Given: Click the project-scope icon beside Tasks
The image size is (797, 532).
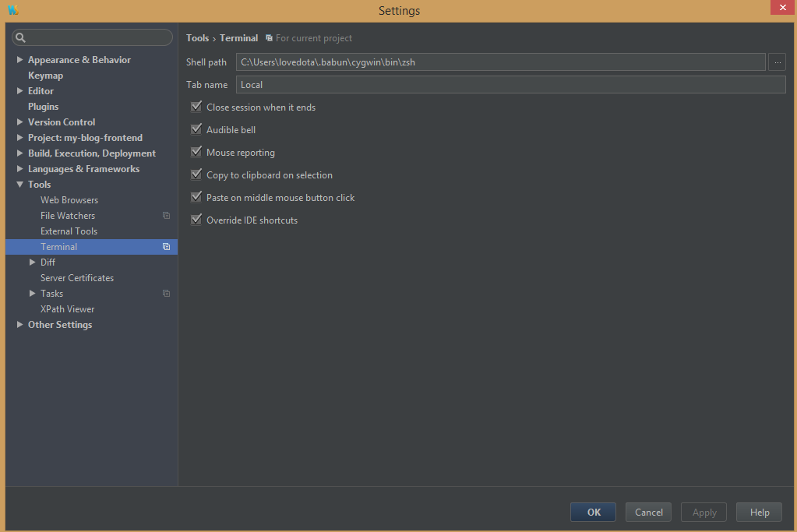Looking at the screenshot, I should pos(166,293).
